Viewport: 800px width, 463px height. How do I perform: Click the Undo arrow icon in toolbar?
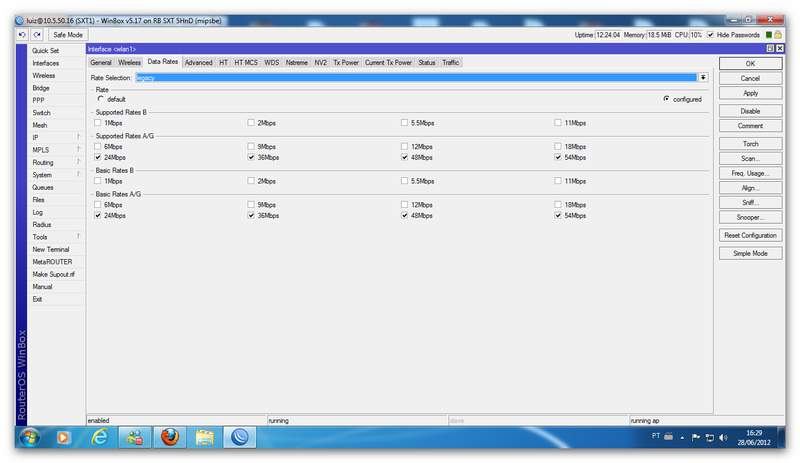(x=22, y=35)
